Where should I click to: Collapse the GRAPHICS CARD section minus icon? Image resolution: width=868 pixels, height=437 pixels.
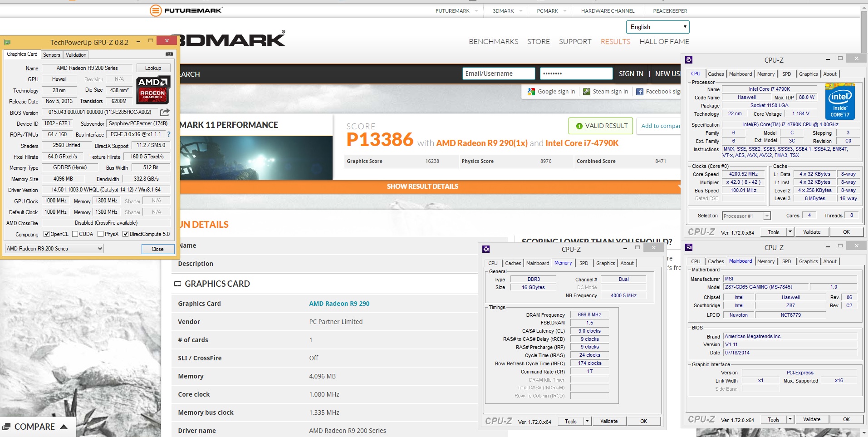click(177, 284)
